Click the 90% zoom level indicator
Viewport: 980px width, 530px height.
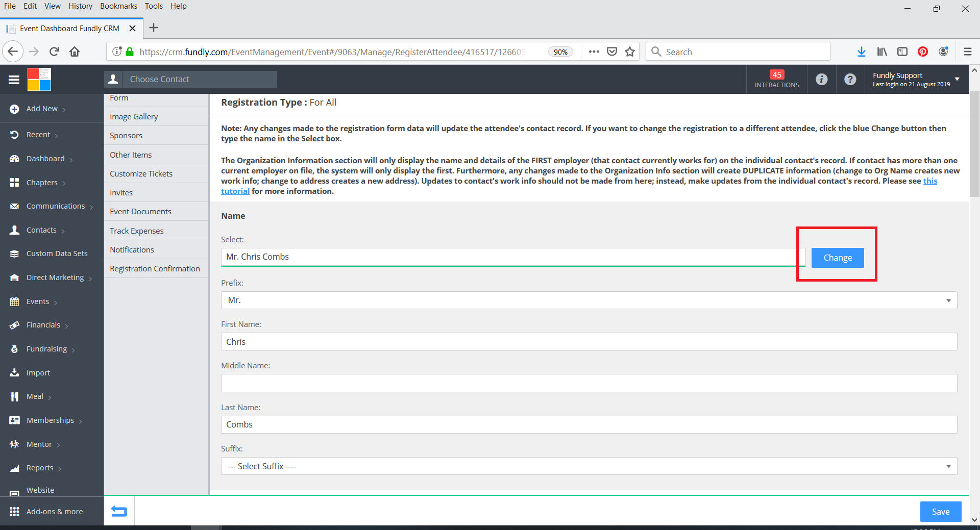click(x=560, y=52)
